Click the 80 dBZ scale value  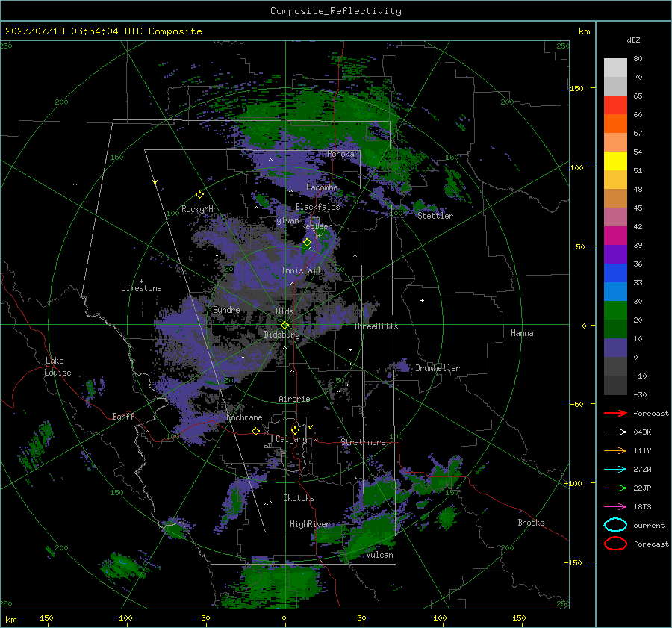click(638, 59)
